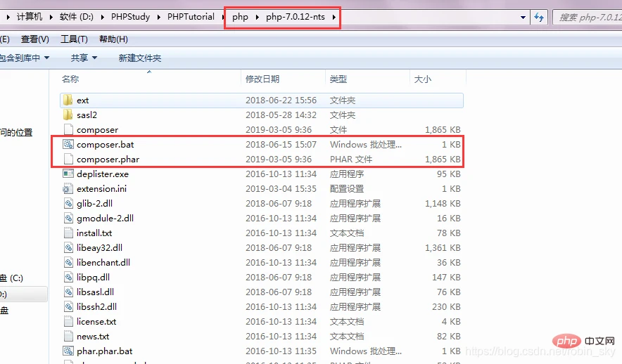This screenshot has height=364, width=622.
Task: Click php-7.0.12-nts in the breadcrumb path
Action: click(x=294, y=17)
